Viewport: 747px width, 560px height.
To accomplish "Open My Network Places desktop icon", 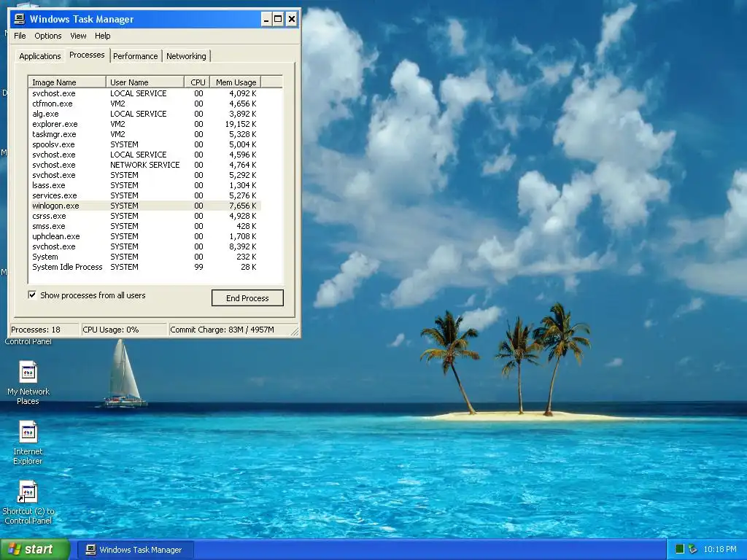I will pyautogui.click(x=28, y=383).
